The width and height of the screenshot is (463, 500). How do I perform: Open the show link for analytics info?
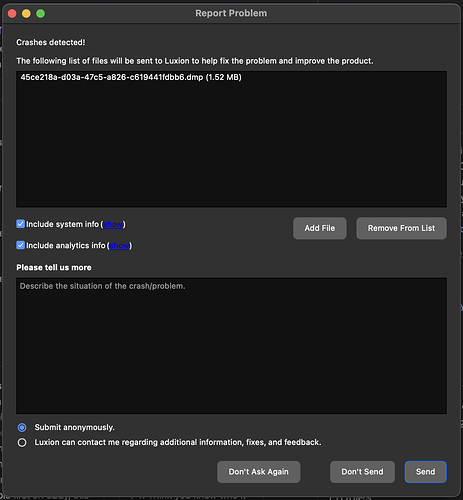119,246
